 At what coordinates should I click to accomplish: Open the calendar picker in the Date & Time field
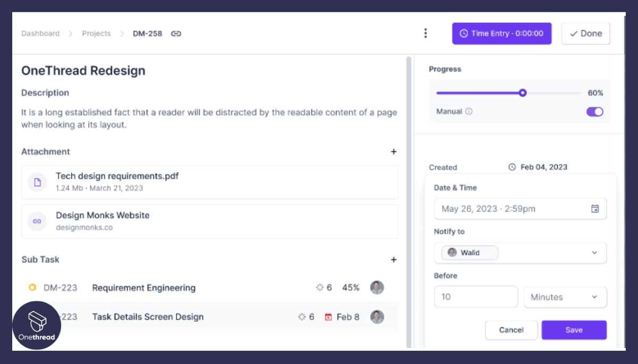tap(595, 208)
